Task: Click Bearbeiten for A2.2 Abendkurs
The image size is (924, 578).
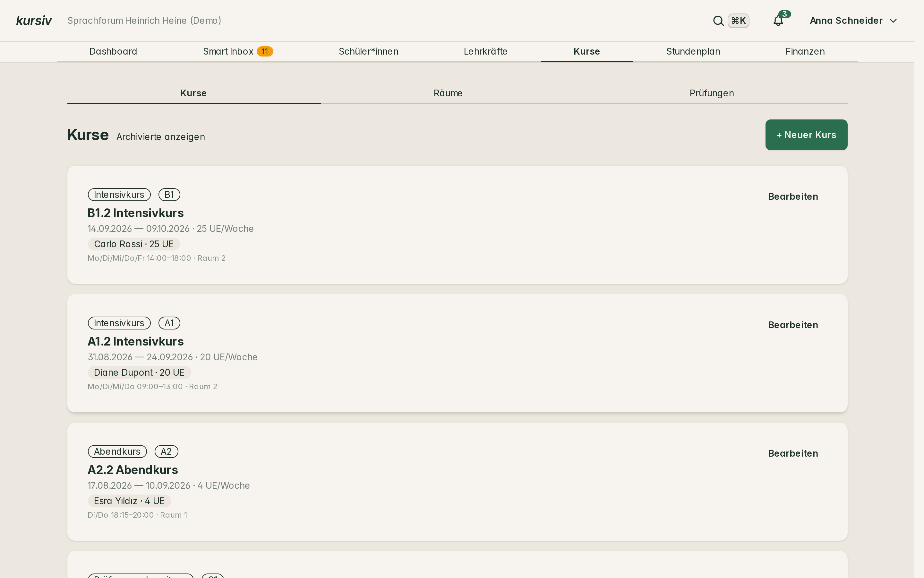Action: [x=793, y=453]
